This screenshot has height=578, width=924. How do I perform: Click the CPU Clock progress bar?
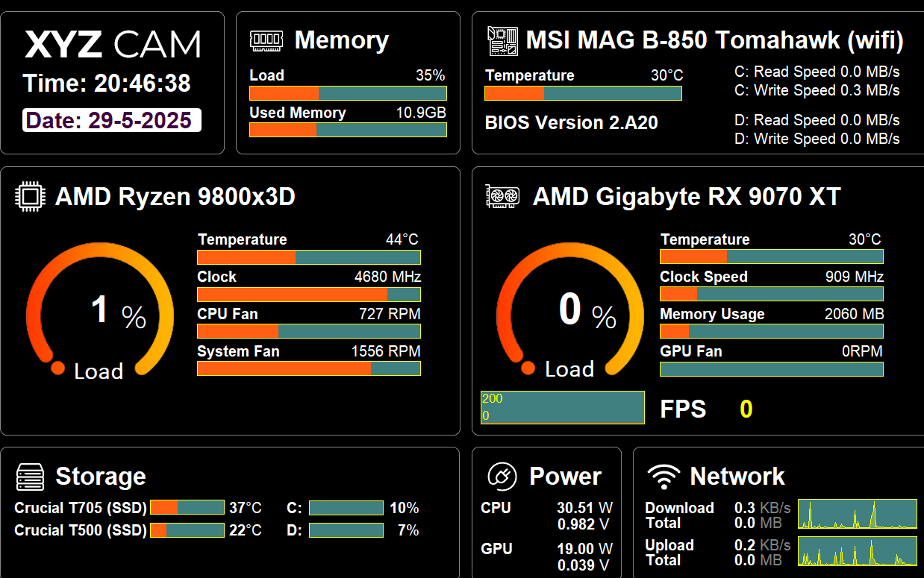[x=309, y=295]
